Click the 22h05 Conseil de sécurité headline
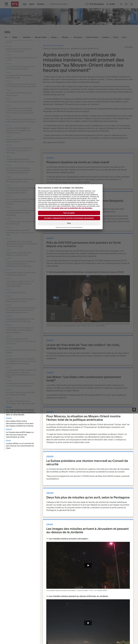Screen dimensions: 138x644 [87, 462]
